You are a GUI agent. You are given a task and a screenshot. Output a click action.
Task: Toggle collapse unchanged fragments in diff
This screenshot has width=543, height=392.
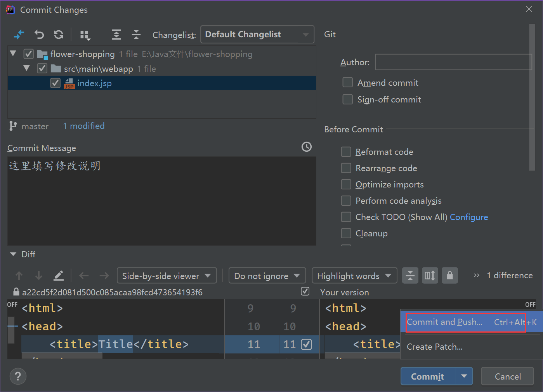coord(410,276)
